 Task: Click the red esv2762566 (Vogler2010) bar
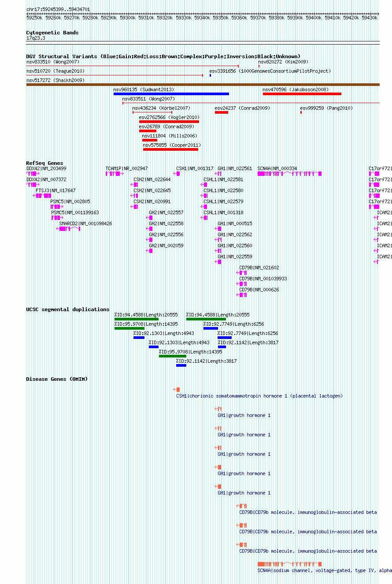tap(169, 122)
